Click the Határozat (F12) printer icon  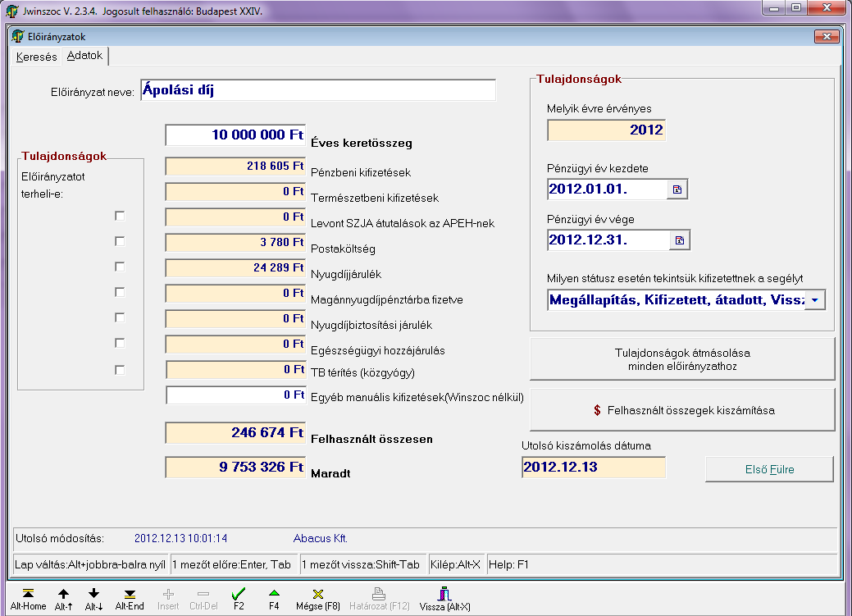pos(379,593)
